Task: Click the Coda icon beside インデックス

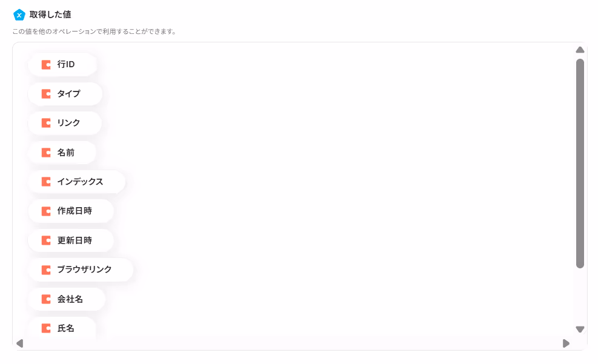Action: [46, 182]
